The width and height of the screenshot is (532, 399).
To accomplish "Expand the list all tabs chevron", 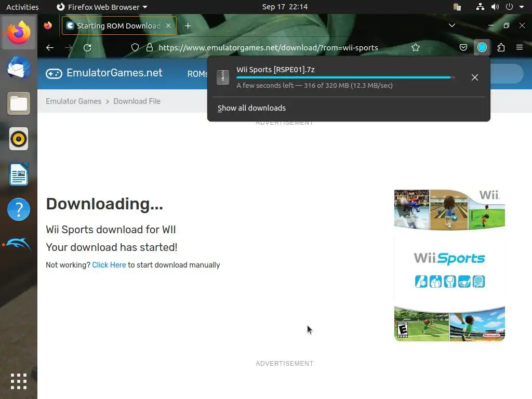I will pyautogui.click(x=452, y=25).
